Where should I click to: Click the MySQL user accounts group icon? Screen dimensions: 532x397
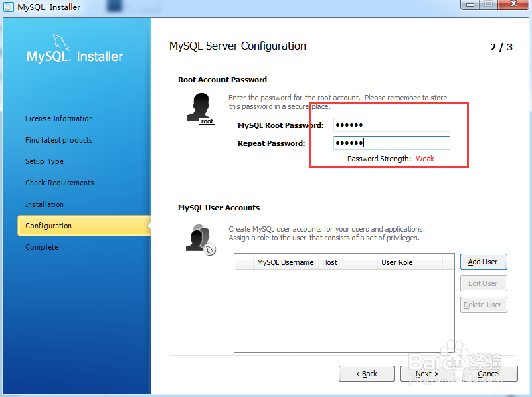pos(201,240)
